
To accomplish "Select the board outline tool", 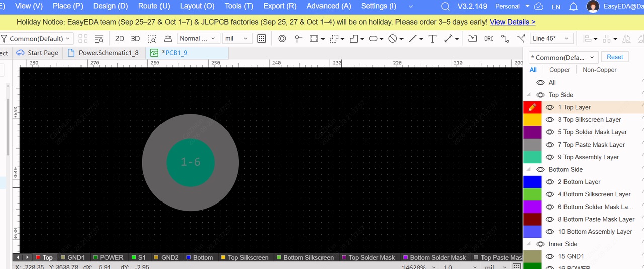I will (354, 39).
